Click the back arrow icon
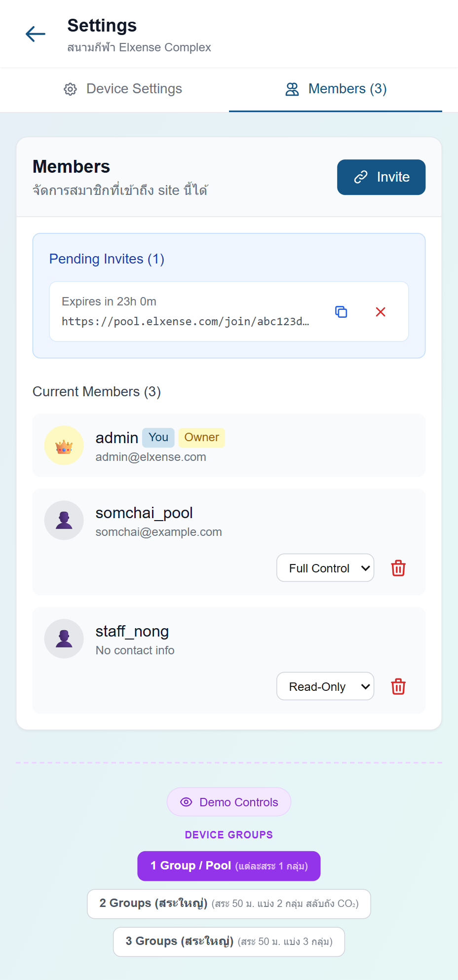458x980 pixels. coord(36,34)
